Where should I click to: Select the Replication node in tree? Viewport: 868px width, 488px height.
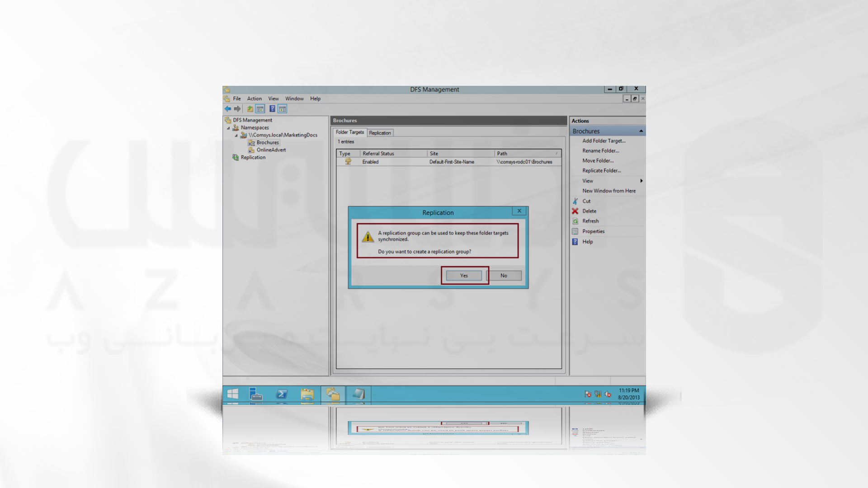point(253,157)
